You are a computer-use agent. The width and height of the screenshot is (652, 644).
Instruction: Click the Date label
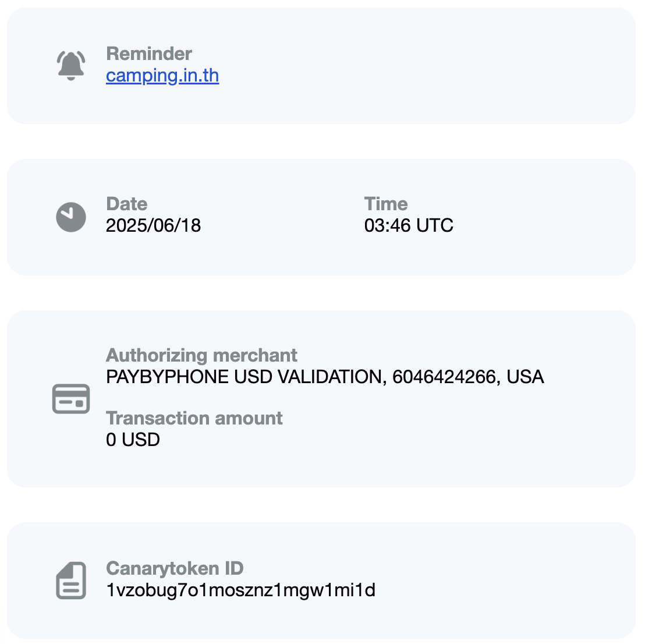(x=127, y=204)
